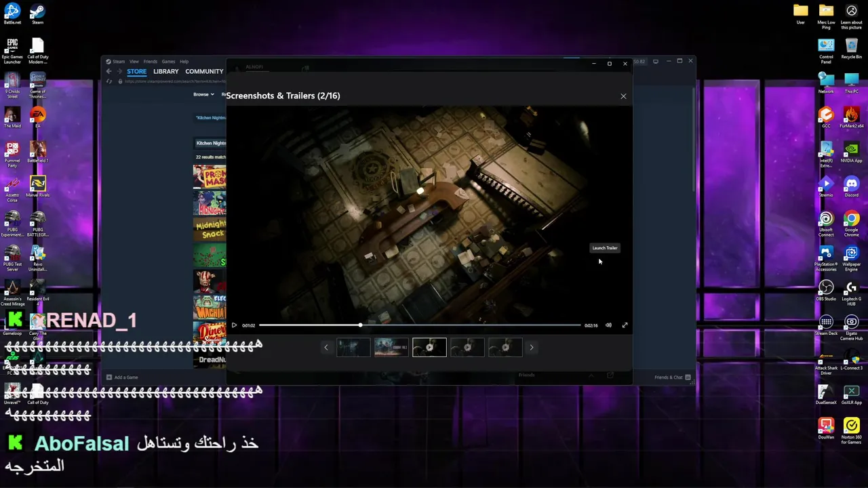868x488 pixels.
Task: Open GoXLR App desktop shortcut
Action: (x=852, y=394)
